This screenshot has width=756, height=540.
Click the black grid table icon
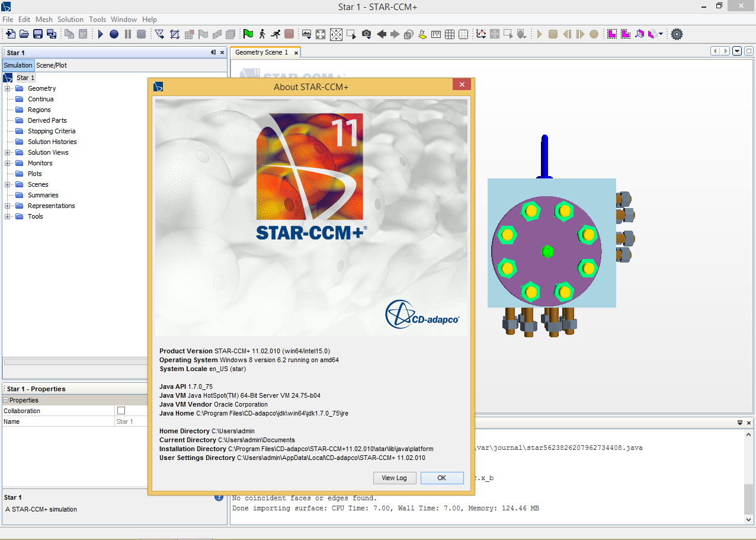pos(450,34)
